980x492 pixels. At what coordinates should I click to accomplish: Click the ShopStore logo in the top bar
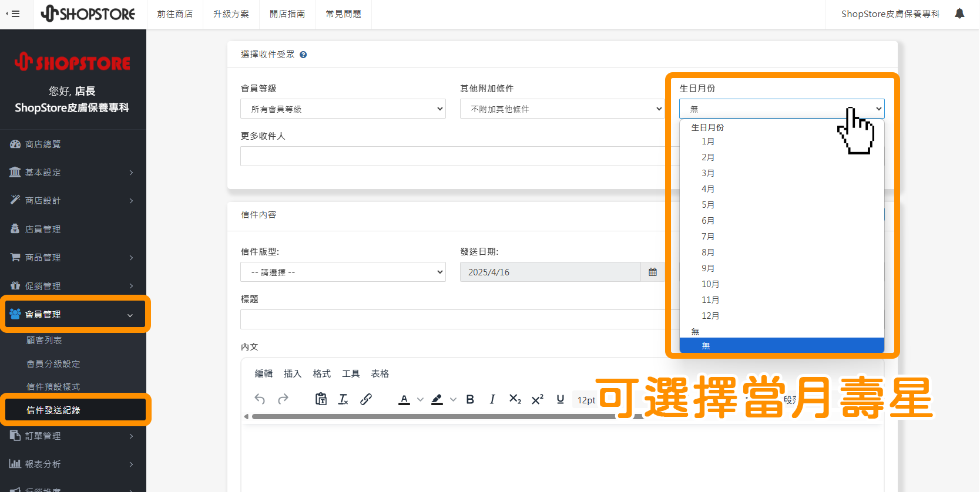(88, 14)
